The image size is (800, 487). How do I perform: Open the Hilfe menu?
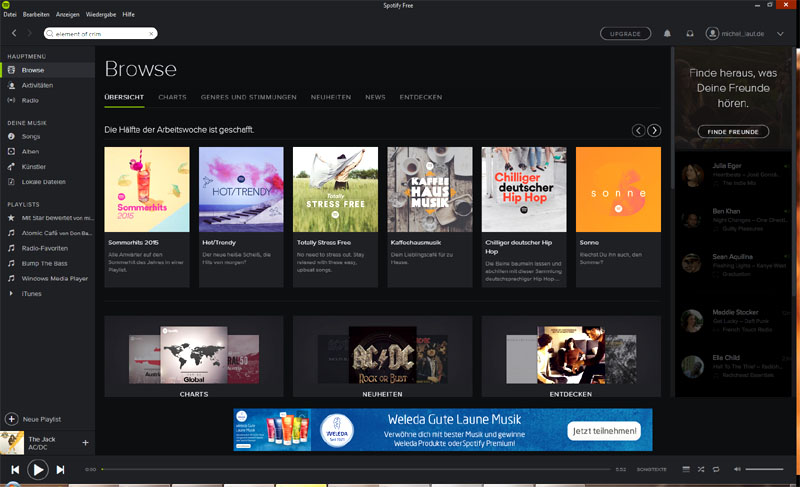tap(129, 15)
